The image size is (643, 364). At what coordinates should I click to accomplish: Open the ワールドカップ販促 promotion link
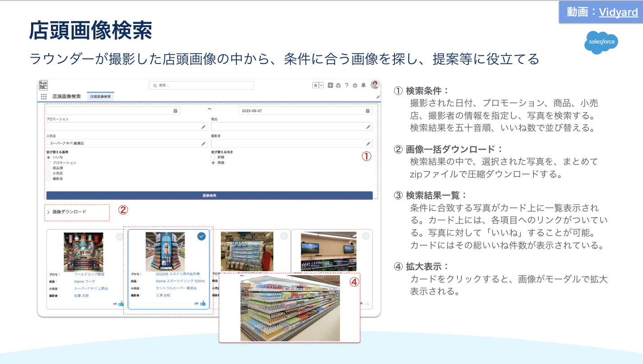pyautogui.click(x=89, y=274)
